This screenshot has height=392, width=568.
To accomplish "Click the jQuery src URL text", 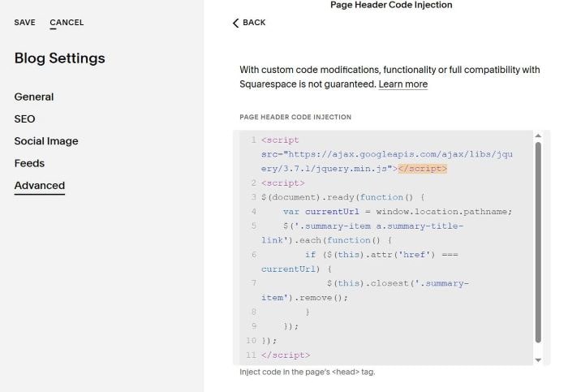I will [386, 162].
